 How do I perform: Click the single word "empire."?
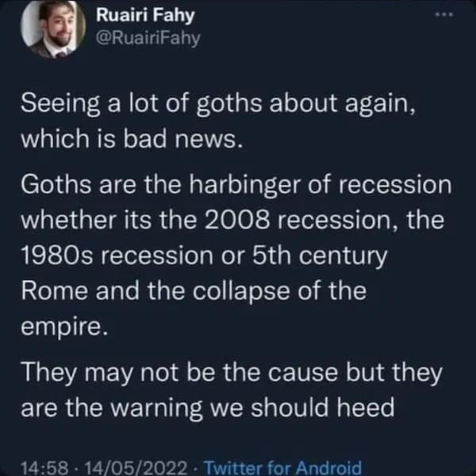63,328
